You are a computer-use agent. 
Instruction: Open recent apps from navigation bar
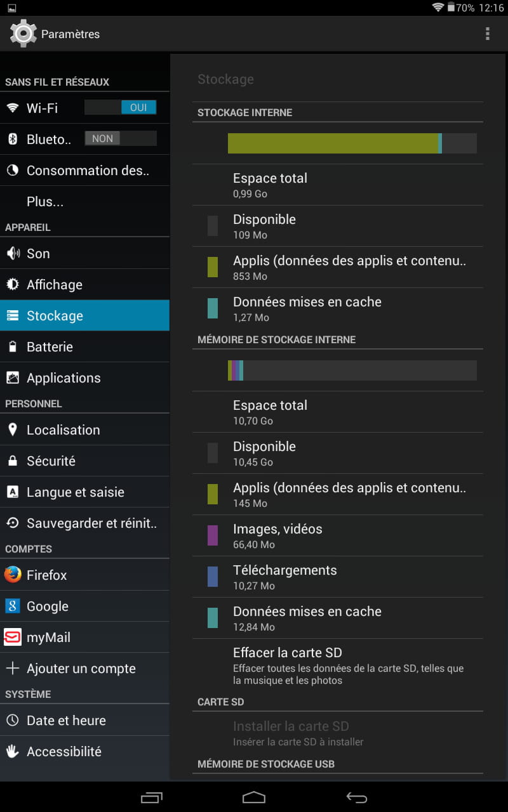152,797
